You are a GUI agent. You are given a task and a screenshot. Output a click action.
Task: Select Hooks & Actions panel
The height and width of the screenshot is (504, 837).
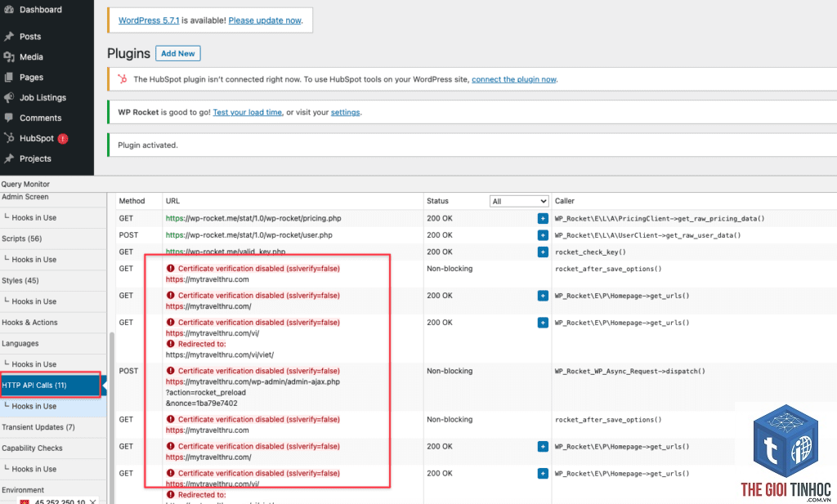pos(53,323)
